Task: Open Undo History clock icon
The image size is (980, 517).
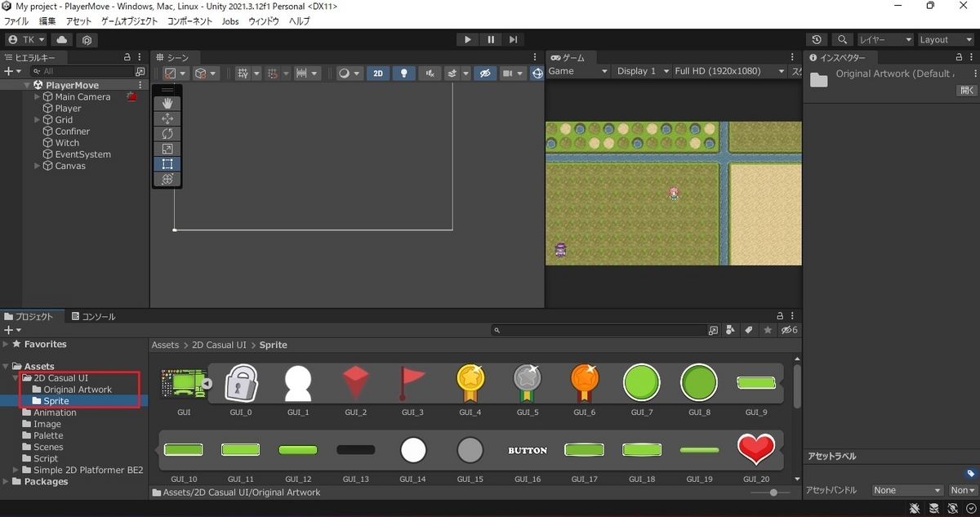Action: coord(817,39)
